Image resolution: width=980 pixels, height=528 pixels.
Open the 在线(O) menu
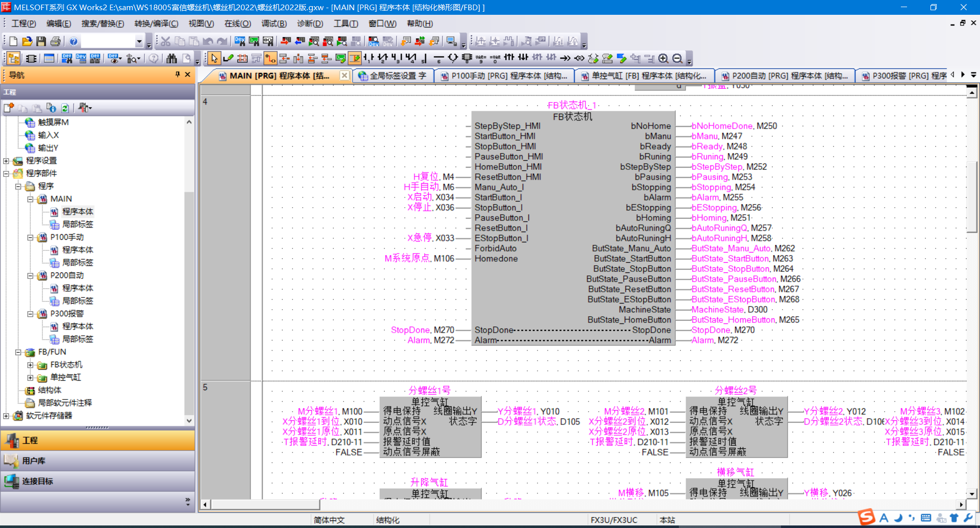[238, 23]
